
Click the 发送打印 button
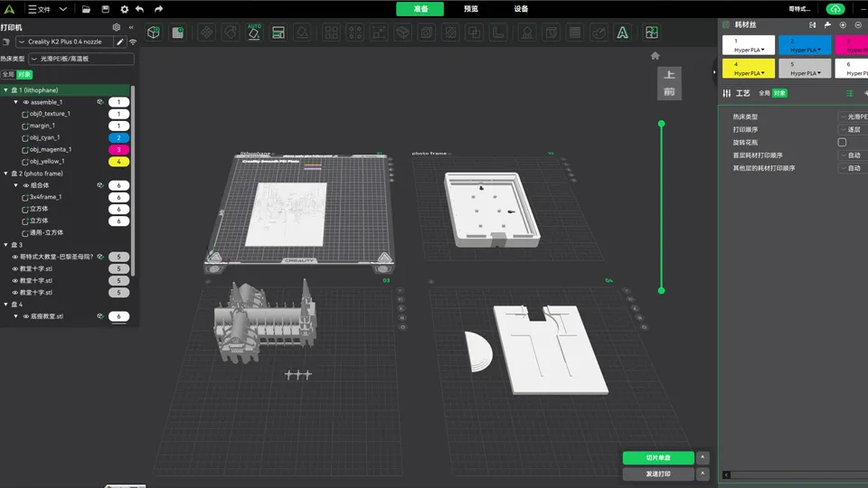click(658, 474)
